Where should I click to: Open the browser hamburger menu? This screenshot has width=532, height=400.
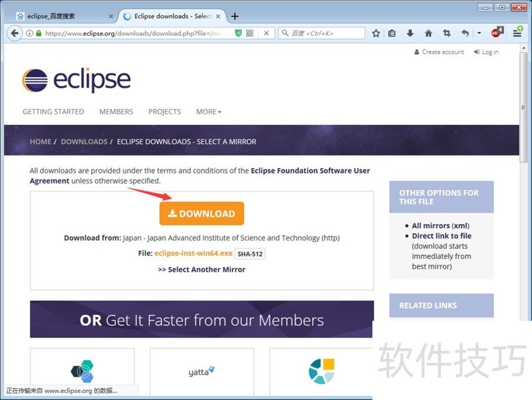pyautogui.click(x=517, y=33)
